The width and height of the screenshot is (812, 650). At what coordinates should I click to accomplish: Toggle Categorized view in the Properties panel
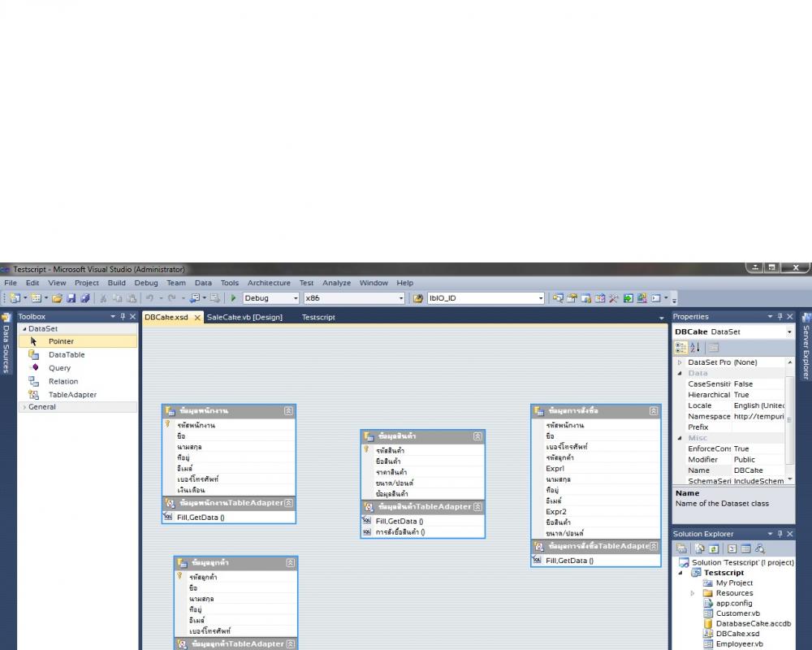click(681, 348)
